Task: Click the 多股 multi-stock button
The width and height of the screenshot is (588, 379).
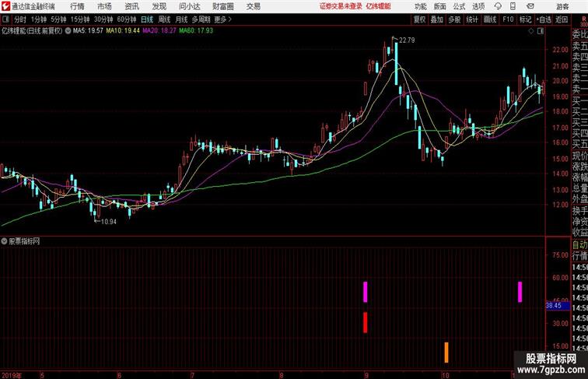Action: click(454, 19)
